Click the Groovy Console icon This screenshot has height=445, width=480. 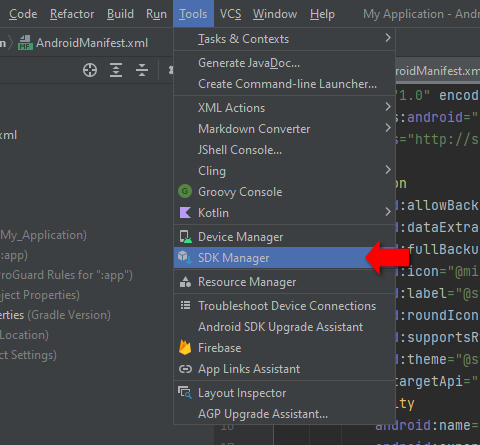click(x=185, y=192)
